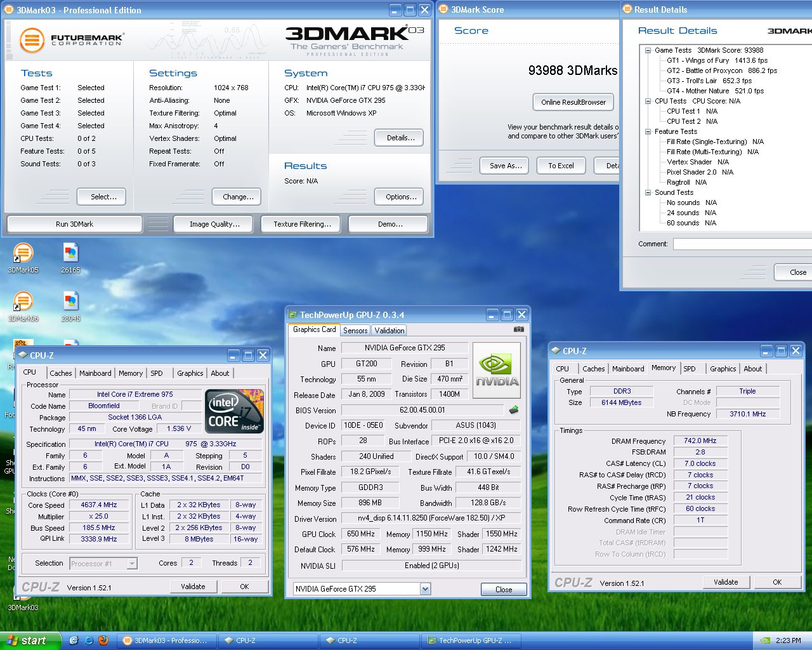The image size is (812, 650).
Task: Open SPD tab in left CPU-Z window
Action: click(x=157, y=373)
